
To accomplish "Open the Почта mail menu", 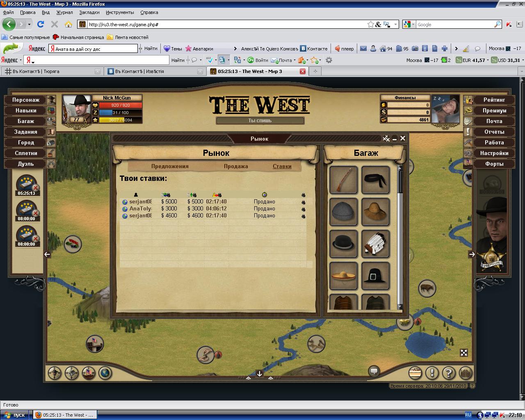I will tap(494, 121).
